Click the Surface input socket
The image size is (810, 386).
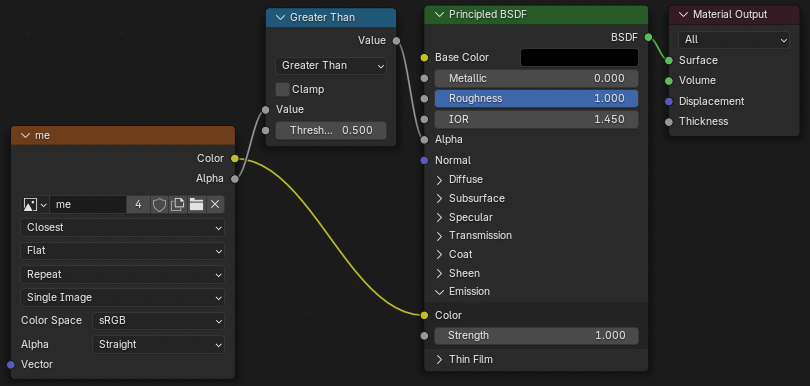pyautogui.click(x=669, y=60)
